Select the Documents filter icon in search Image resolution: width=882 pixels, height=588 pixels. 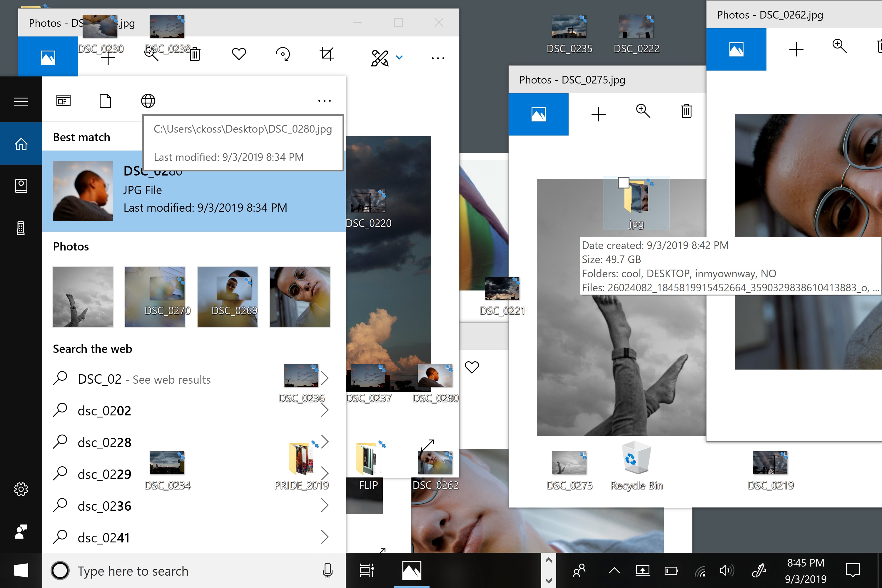105,101
